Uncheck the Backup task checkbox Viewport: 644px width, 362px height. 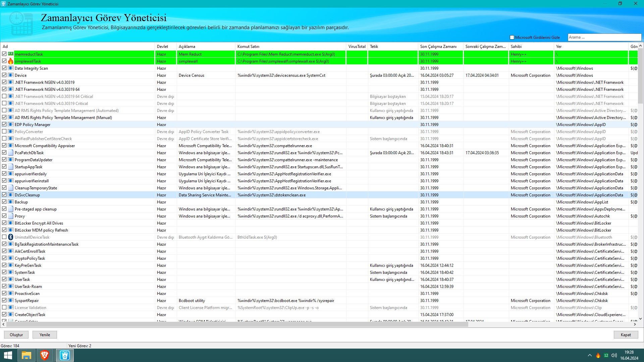pos(4,202)
